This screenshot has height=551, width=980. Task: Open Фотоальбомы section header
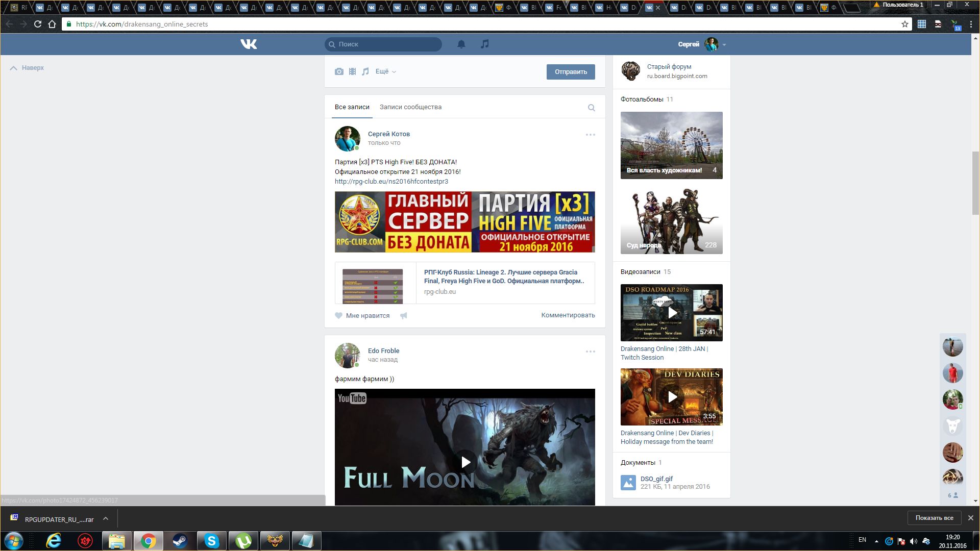click(642, 99)
